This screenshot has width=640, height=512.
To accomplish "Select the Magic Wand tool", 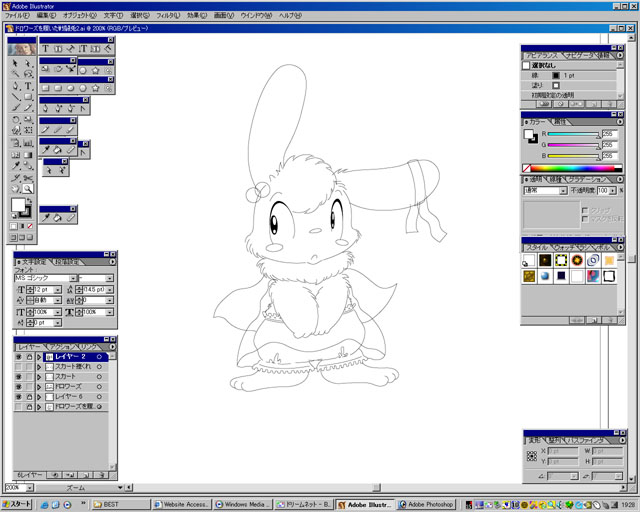I will click(16, 74).
